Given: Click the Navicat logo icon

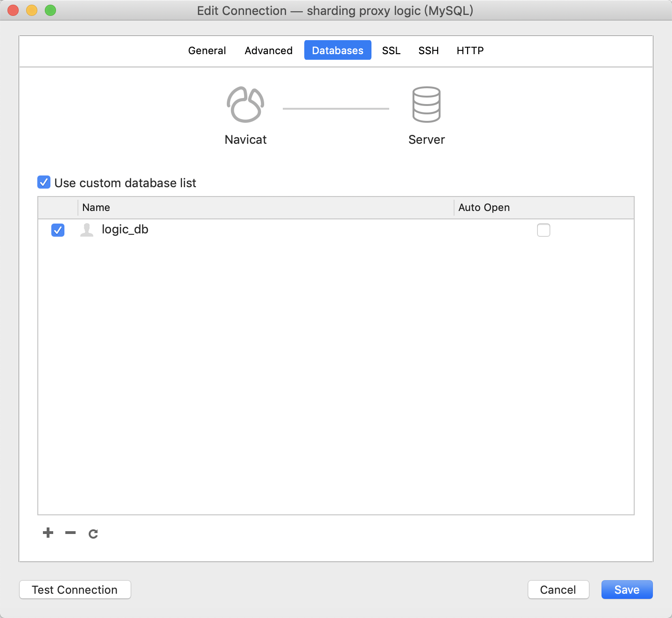Looking at the screenshot, I should click(245, 104).
